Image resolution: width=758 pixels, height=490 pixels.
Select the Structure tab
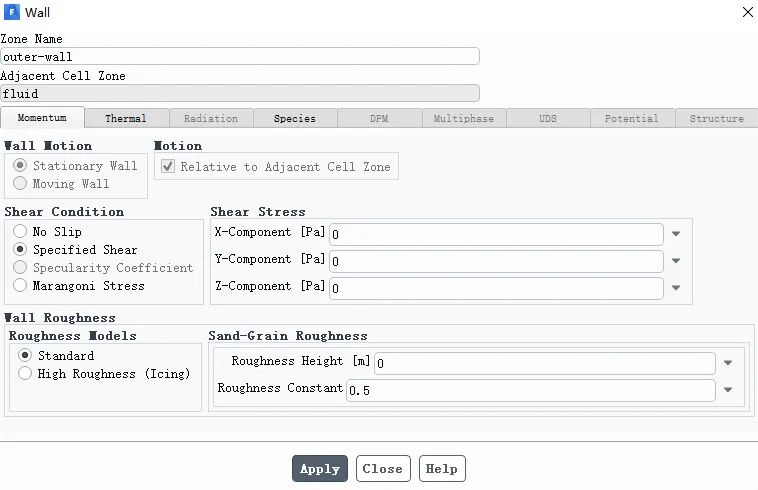717,118
